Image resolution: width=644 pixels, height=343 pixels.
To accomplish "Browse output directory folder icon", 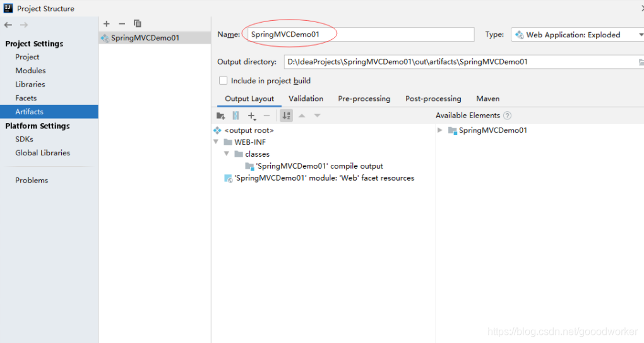I will coord(641,62).
